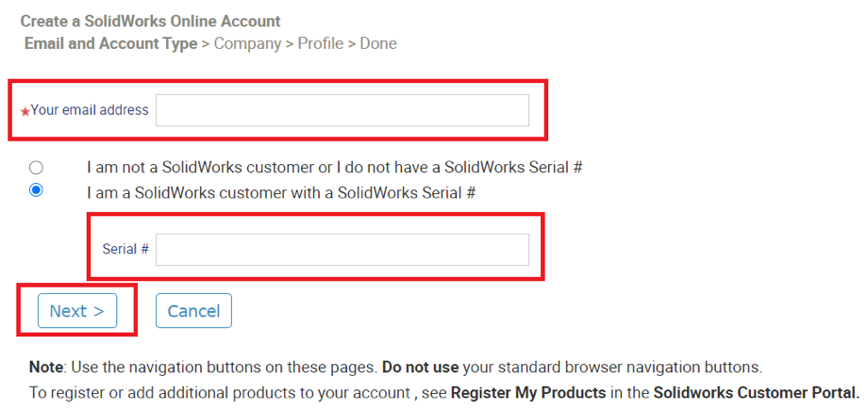This screenshot has height=410, width=868.
Task: Focus the Serial # text box
Action: pos(342,250)
